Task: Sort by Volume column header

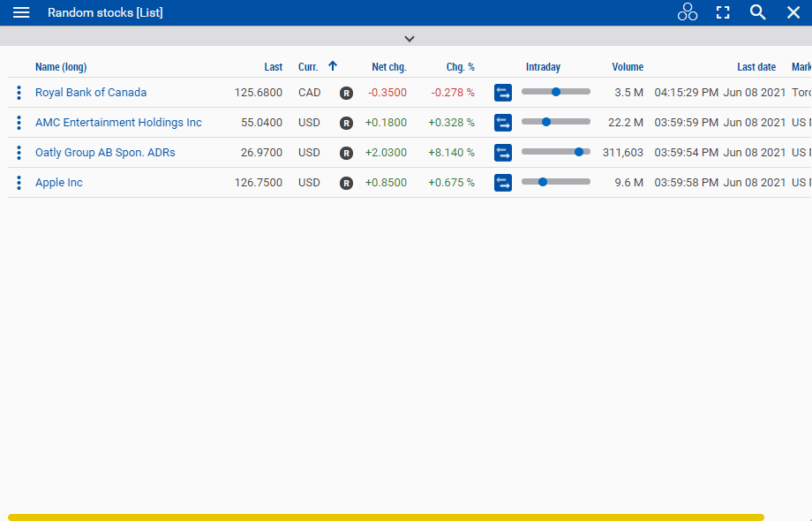Action: [x=628, y=67]
